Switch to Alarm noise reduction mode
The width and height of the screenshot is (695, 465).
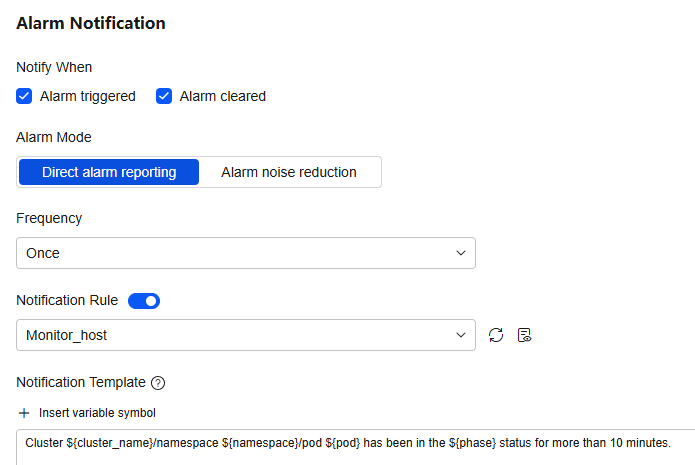[x=289, y=172]
